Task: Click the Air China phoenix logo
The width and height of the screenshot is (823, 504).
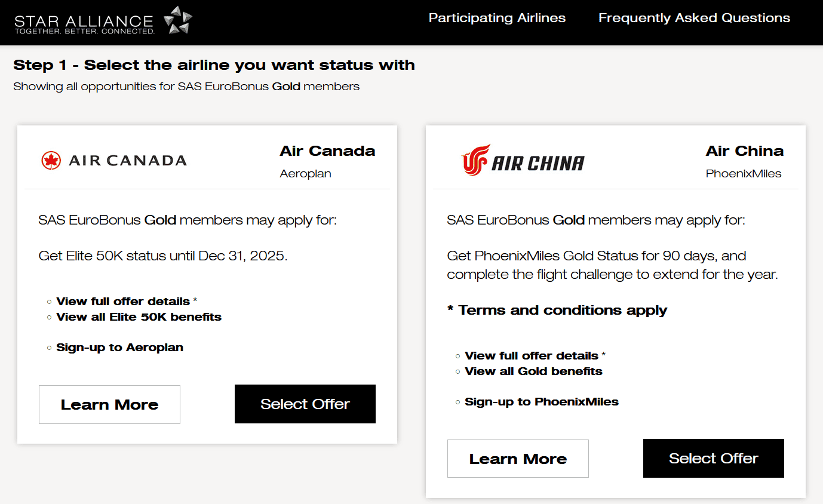Action: point(476,159)
